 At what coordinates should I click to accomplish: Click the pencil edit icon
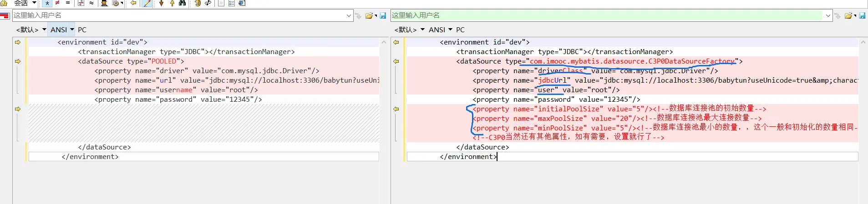click(x=147, y=3)
